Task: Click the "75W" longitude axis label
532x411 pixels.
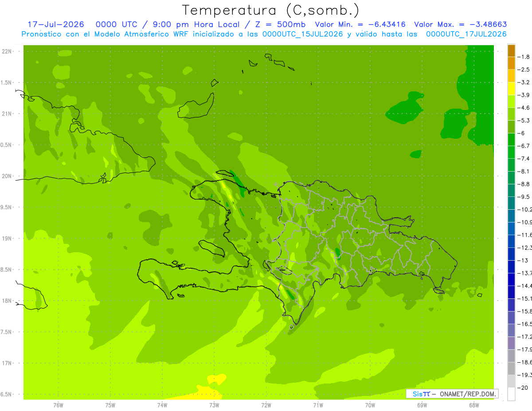Action: click(110, 405)
